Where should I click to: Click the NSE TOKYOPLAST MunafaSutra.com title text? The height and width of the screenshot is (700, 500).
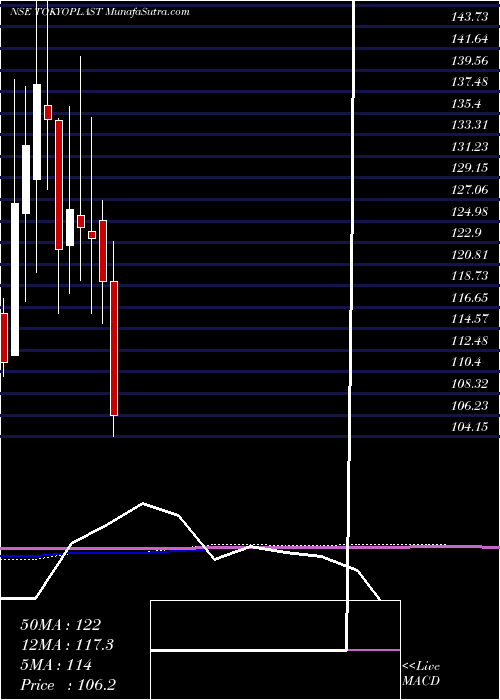point(100,12)
